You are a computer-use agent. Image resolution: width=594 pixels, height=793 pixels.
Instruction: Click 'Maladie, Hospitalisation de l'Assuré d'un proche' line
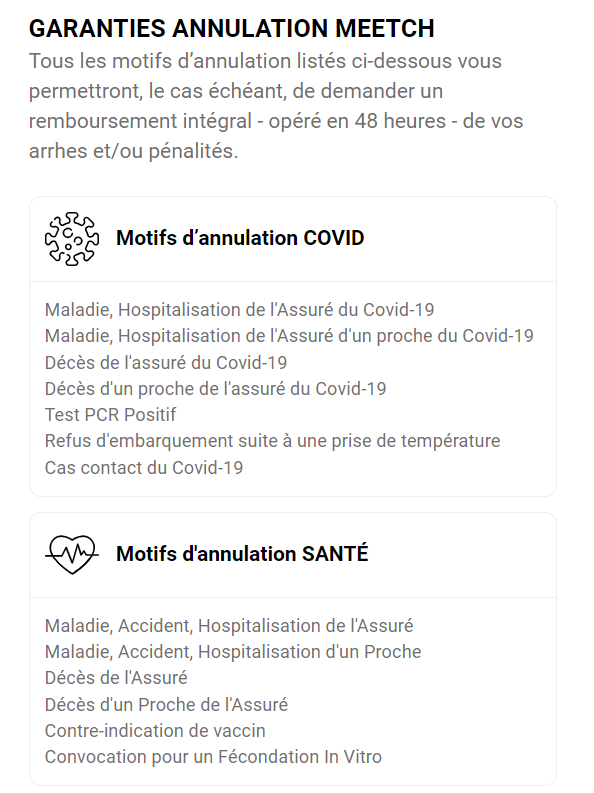pos(289,336)
